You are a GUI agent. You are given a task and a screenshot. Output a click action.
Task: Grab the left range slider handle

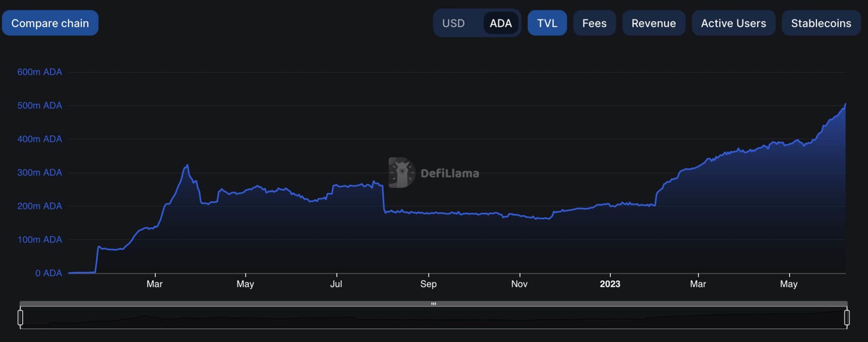coord(20,317)
